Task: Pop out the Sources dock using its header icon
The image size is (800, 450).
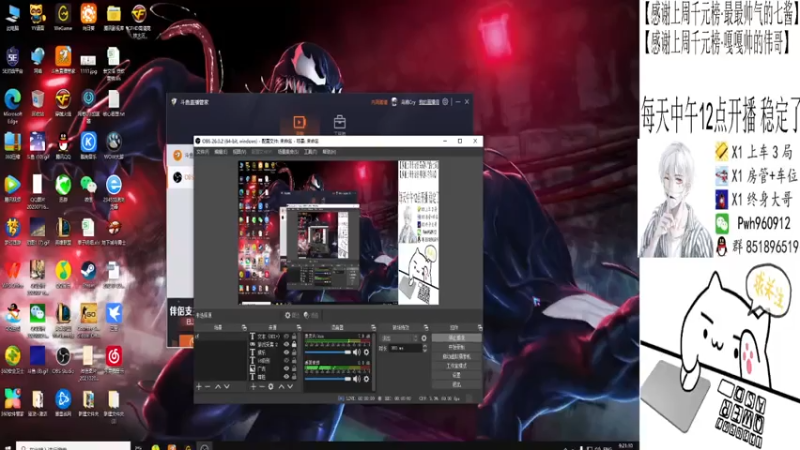Action: (x=299, y=328)
